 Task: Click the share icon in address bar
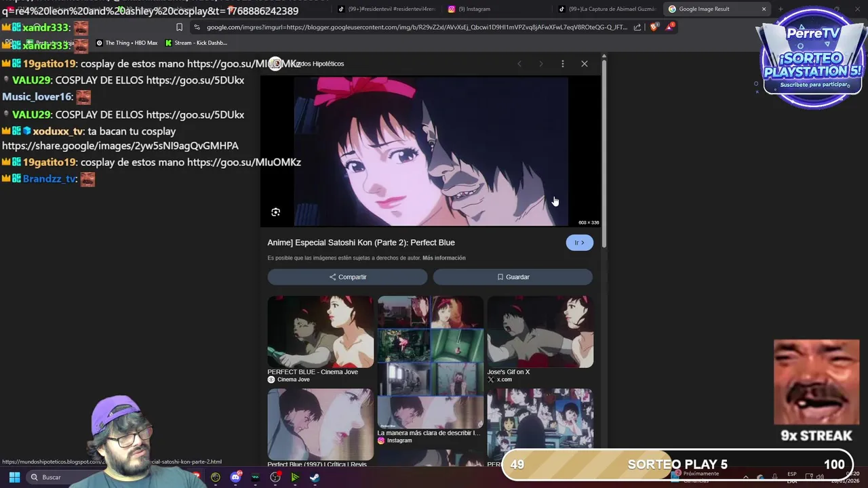coord(637,27)
